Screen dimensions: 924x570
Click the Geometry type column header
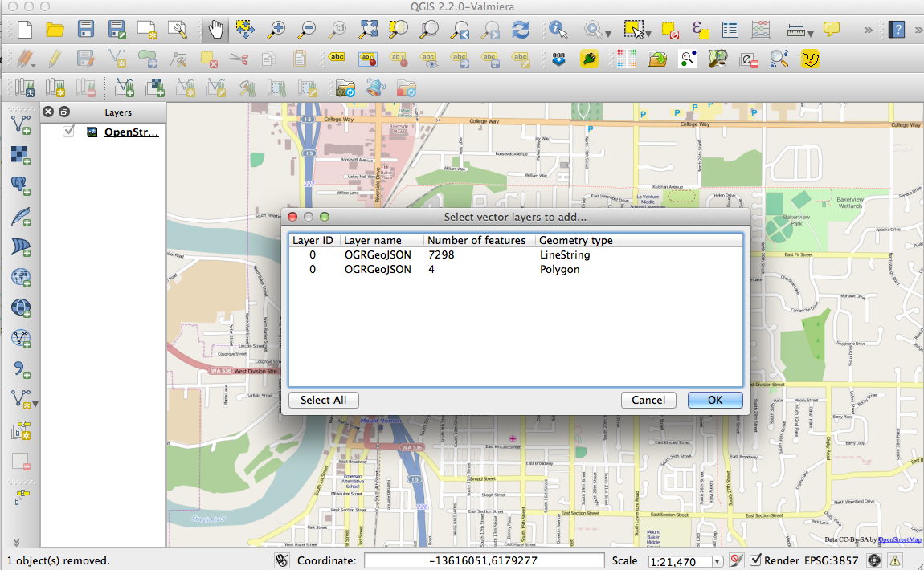pos(638,240)
